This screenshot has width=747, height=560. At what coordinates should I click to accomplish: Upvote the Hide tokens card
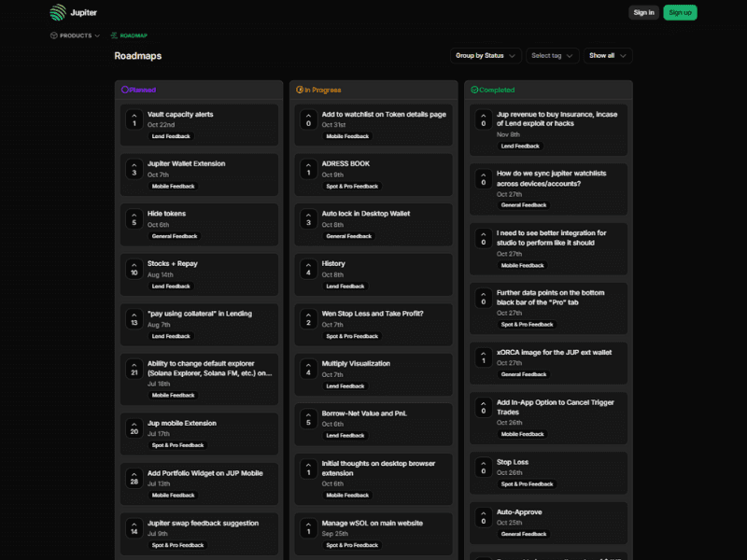coord(134,218)
